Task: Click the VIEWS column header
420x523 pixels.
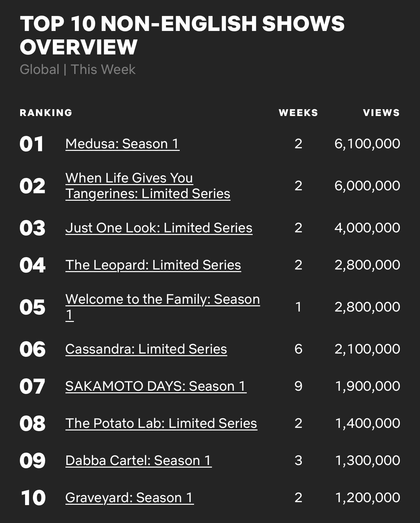Action: pyautogui.click(x=381, y=113)
